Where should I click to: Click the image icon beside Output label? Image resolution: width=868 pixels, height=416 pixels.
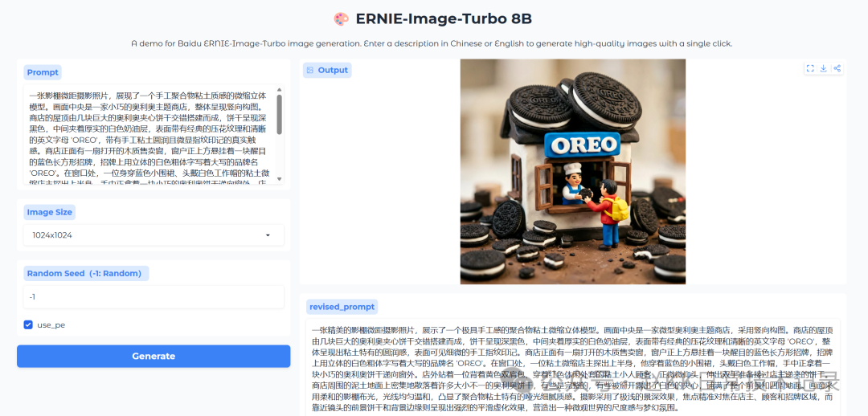click(310, 70)
